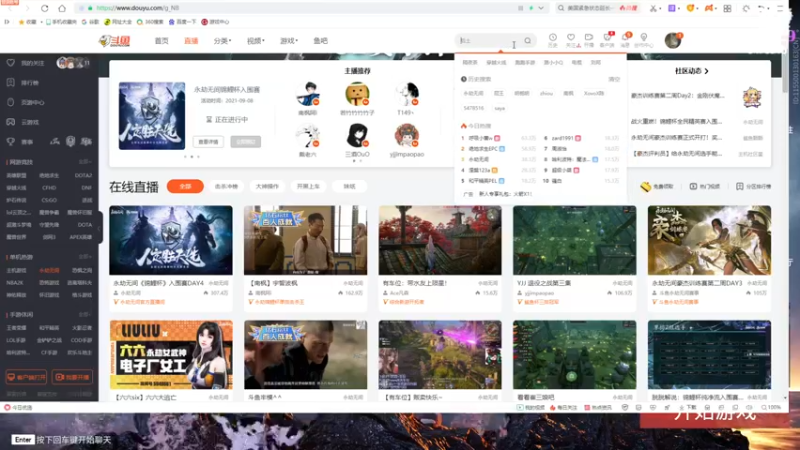The image size is (800, 450).
Task: Expand 全部 next to 手游休闲 in the sidebar
Action: [x=85, y=315]
